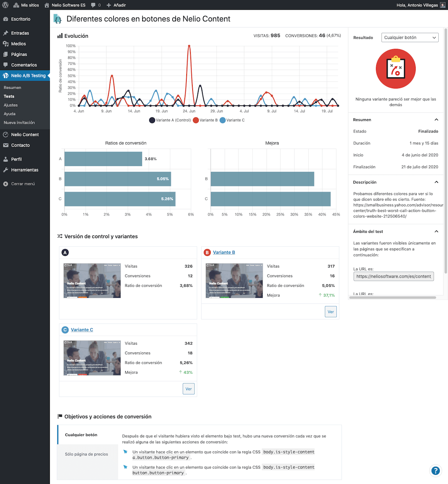Toggle Variante C legend blue swatch
Viewport: 448px width, 484px height.
[x=223, y=120]
